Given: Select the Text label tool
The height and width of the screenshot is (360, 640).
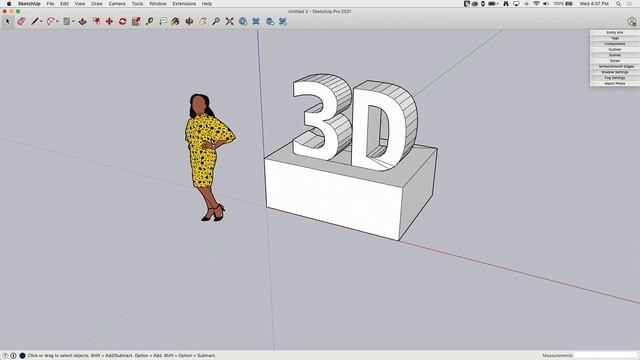Looking at the screenshot, I should 163,21.
